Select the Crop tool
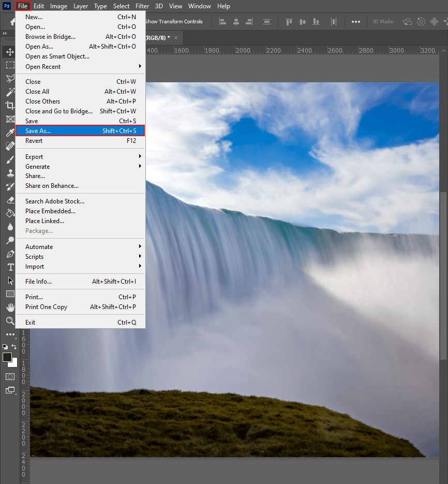 10,106
